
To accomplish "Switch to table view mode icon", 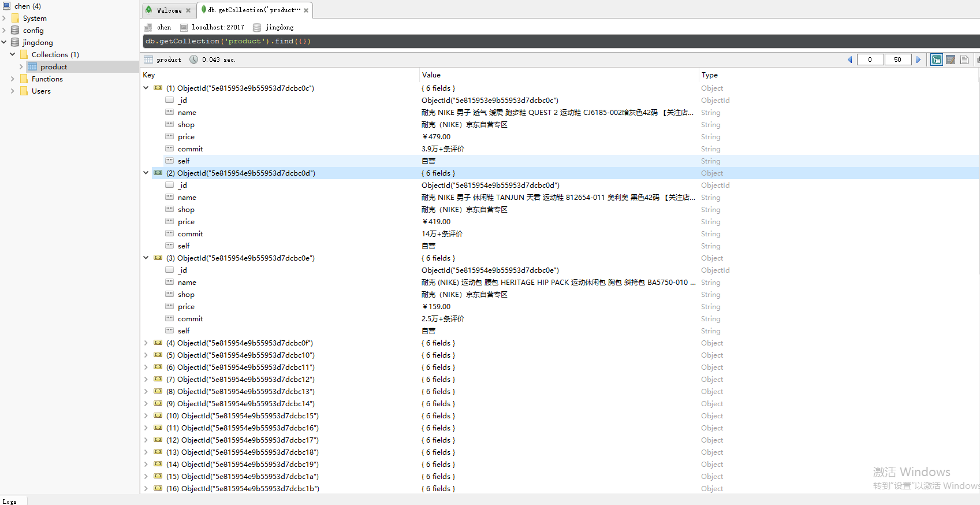I will 951,60.
